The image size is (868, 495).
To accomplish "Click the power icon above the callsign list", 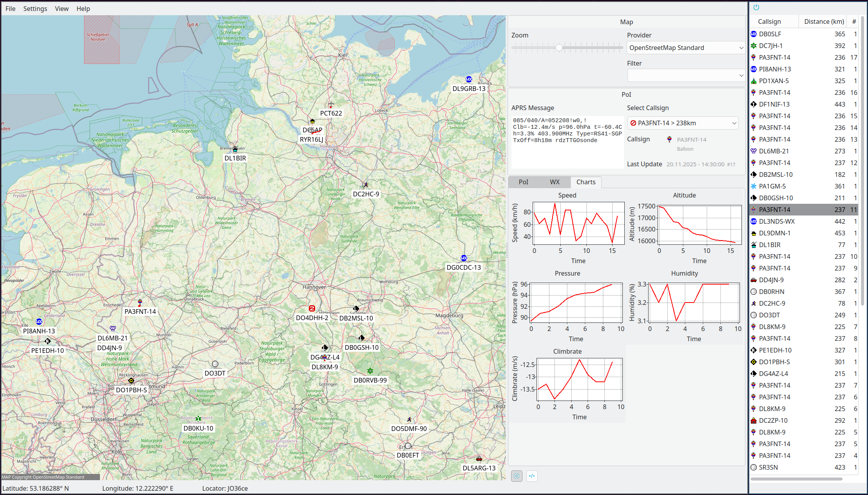I will click(x=756, y=7).
